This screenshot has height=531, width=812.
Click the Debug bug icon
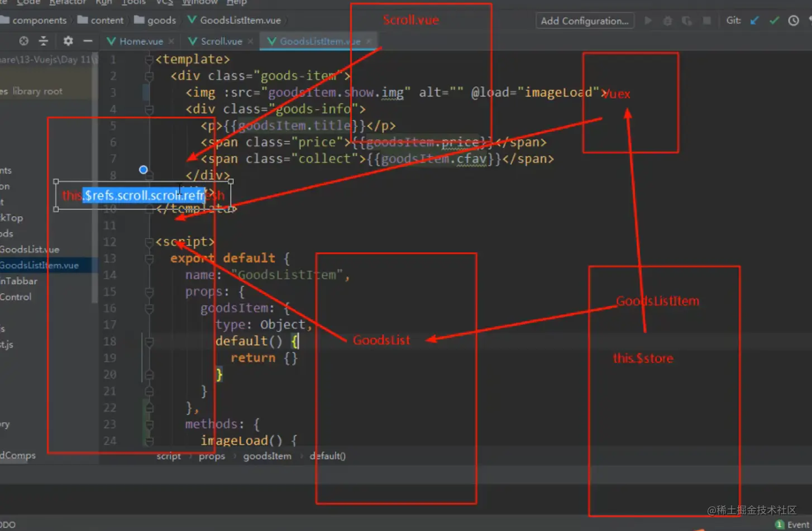tap(667, 21)
